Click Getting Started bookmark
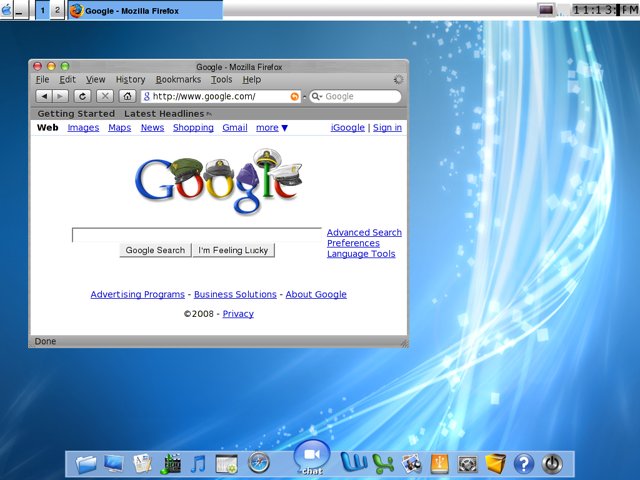Screen dimensions: 640x480 coord(76,114)
